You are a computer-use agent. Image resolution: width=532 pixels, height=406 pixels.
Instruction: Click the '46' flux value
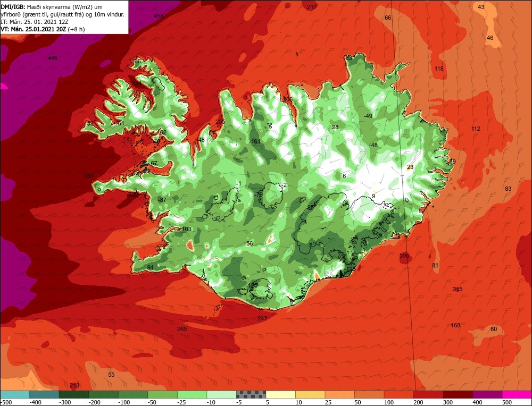(490, 38)
